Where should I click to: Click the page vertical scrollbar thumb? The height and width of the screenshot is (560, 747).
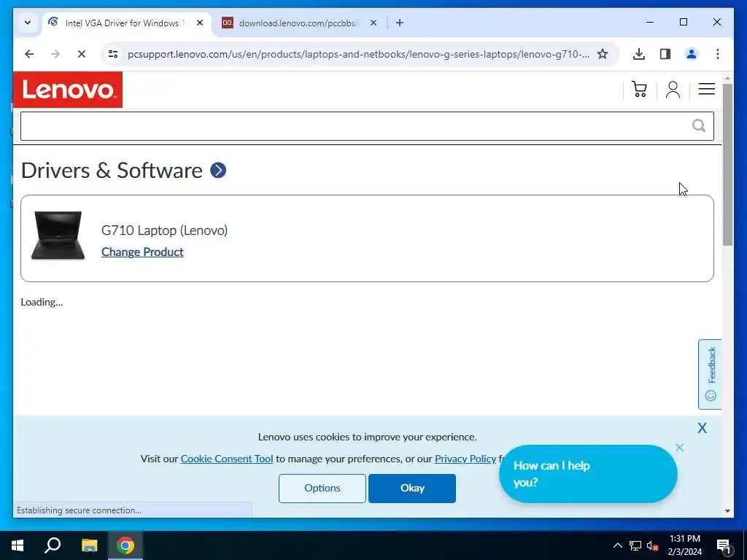[x=727, y=164]
